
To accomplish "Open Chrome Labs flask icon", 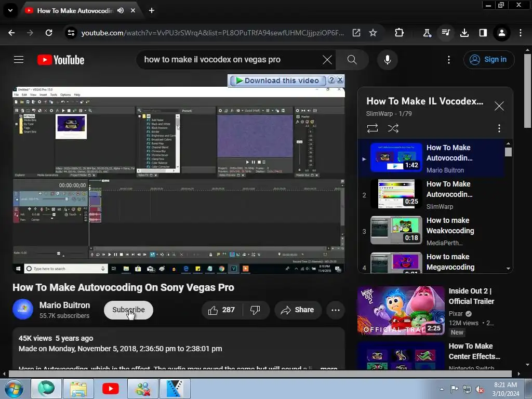I will tap(427, 33).
